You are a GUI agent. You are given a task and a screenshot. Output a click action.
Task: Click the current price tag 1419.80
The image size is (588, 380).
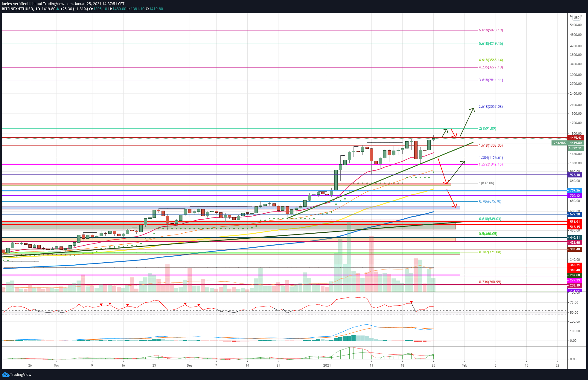[575, 143]
